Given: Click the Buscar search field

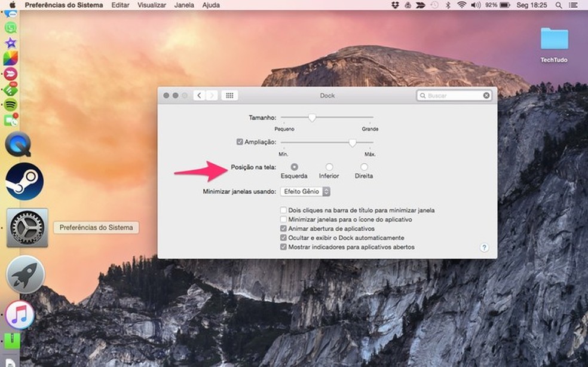Looking at the screenshot, I should (x=454, y=95).
